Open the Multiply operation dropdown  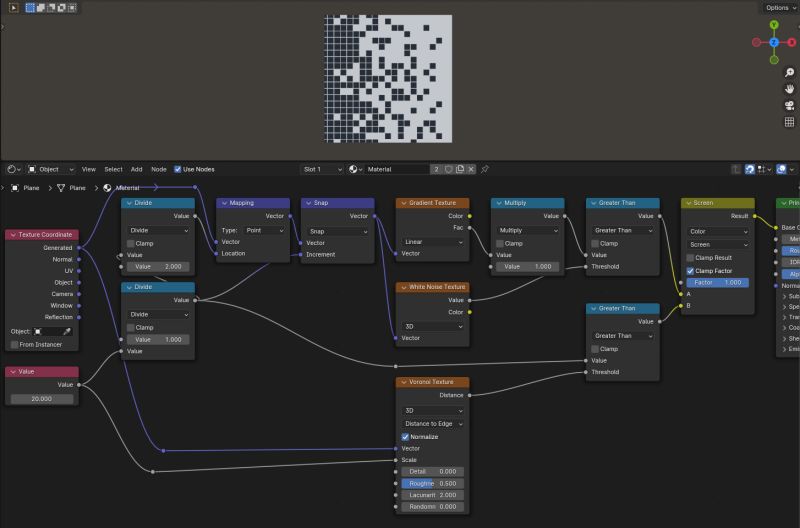click(x=528, y=231)
